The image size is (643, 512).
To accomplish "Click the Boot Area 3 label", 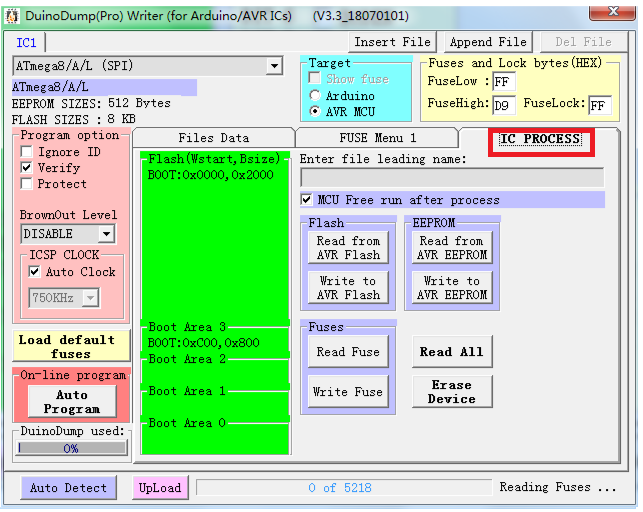I will click(187, 327).
